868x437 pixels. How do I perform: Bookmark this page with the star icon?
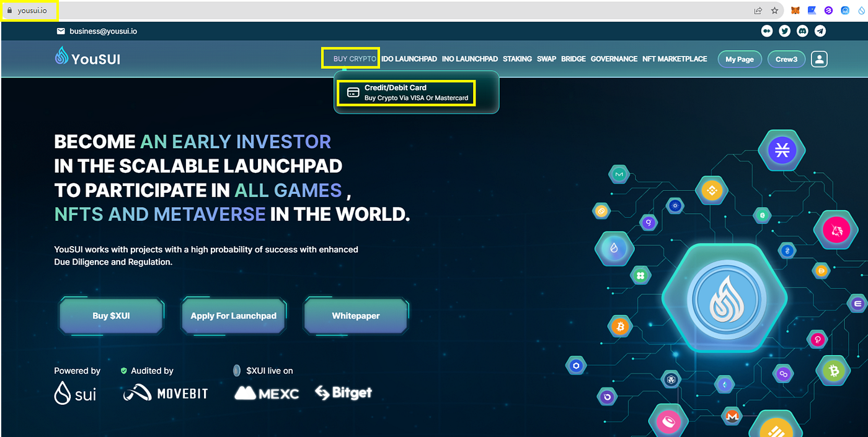774,11
